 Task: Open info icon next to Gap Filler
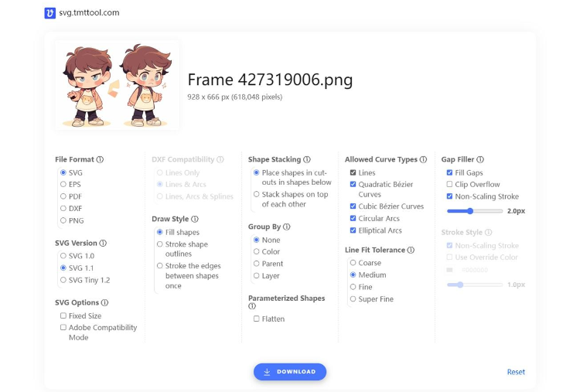(x=480, y=159)
